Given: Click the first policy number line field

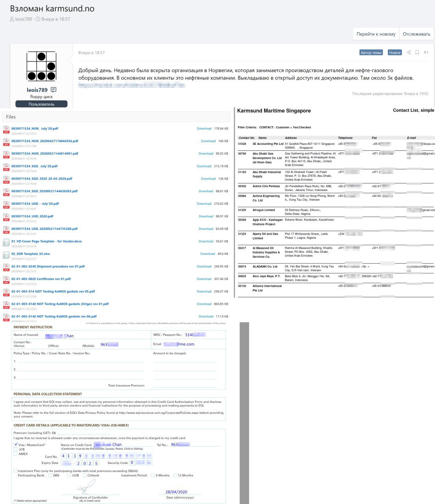Looking at the screenshot, I should [81, 361].
